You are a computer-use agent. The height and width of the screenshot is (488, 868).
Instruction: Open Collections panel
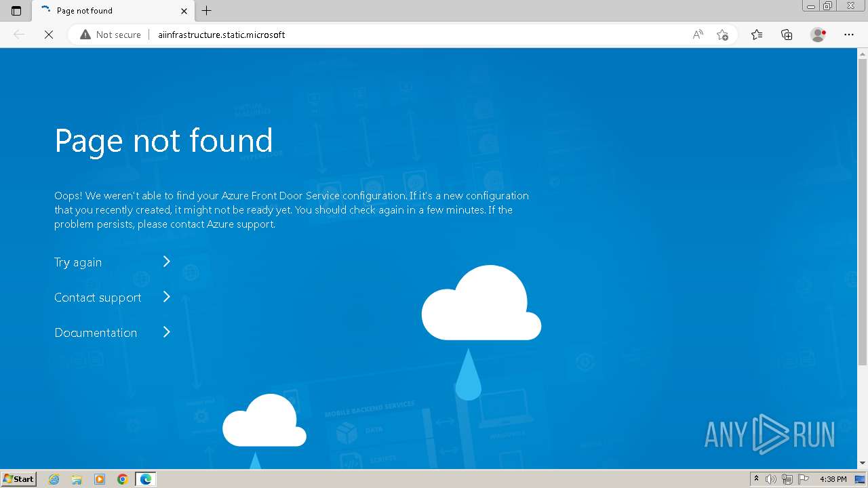pyautogui.click(x=787, y=35)
